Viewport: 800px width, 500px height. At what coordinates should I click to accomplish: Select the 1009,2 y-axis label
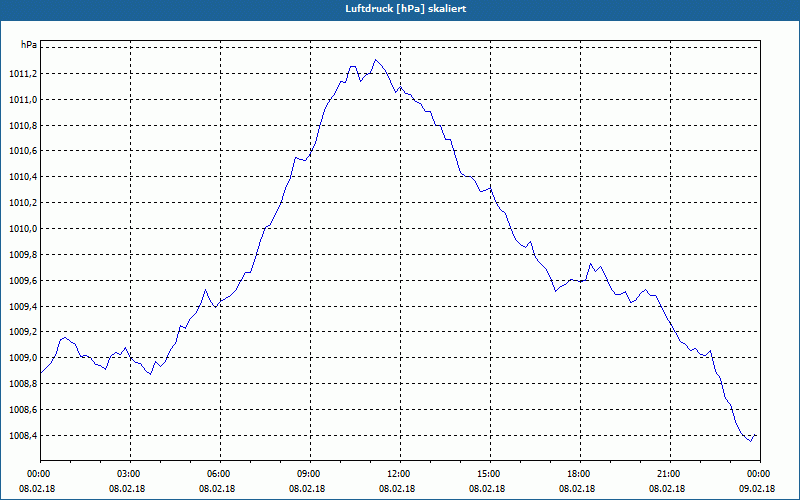tap(23, 333)
